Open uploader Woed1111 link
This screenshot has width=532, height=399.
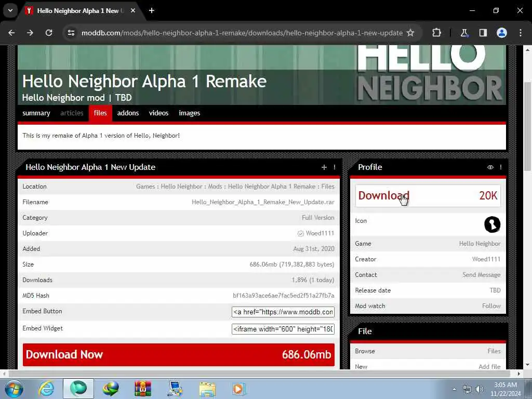pos(320,233)
